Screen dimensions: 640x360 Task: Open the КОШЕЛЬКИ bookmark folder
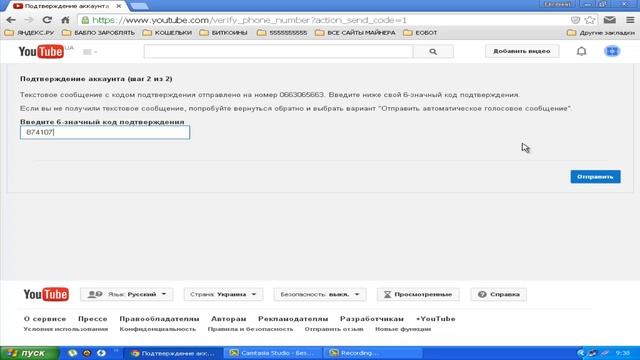click(167, 33)
